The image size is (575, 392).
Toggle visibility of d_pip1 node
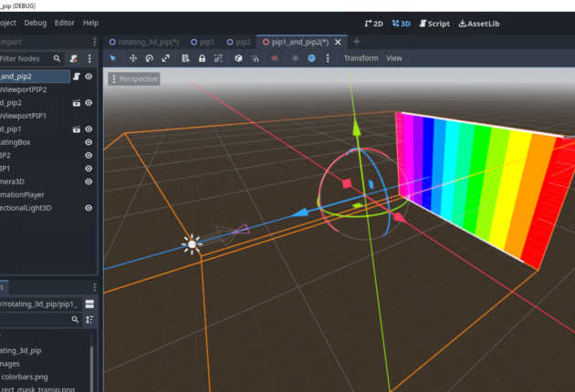tap(89, 129)
